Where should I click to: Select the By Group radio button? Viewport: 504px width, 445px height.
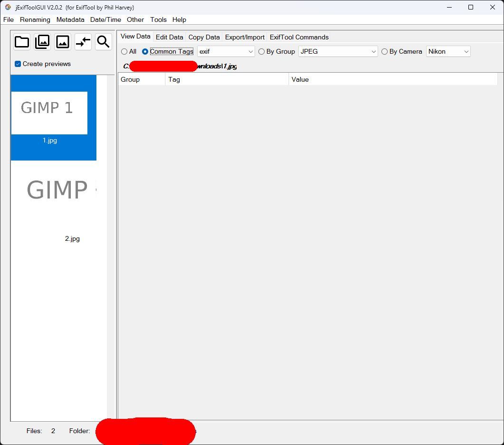point(261,51)
